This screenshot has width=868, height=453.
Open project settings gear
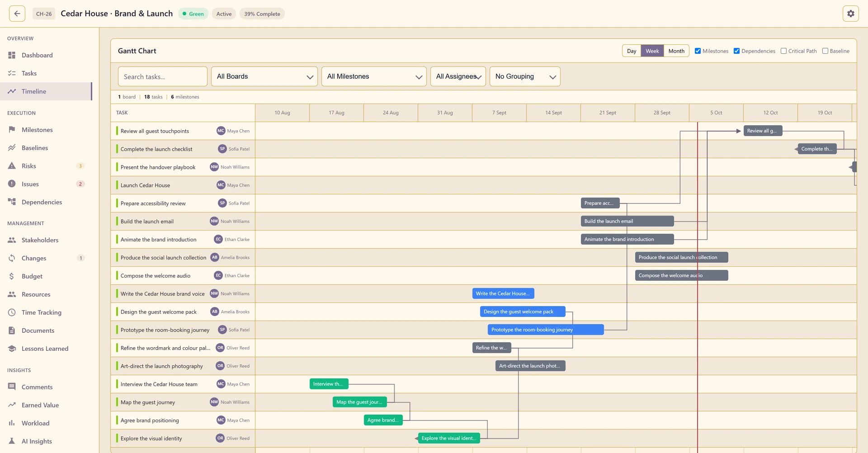(x=850, y=14)
